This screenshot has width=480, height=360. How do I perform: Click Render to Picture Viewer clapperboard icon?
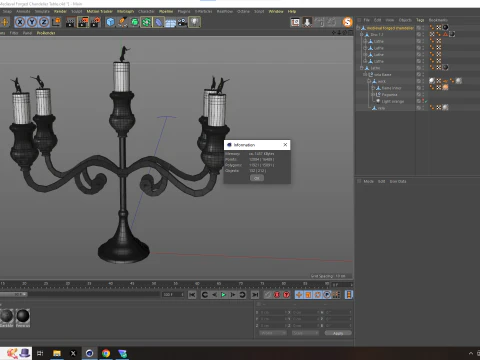(83, 22)
